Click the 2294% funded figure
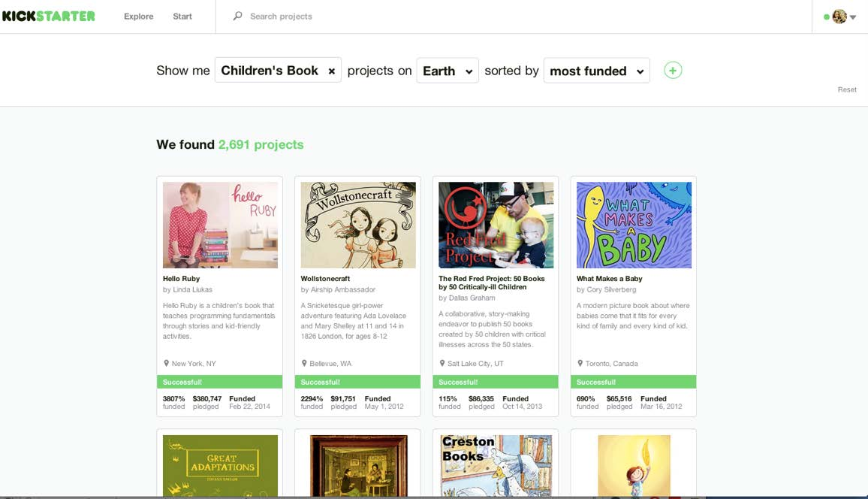 pos(312,399)
